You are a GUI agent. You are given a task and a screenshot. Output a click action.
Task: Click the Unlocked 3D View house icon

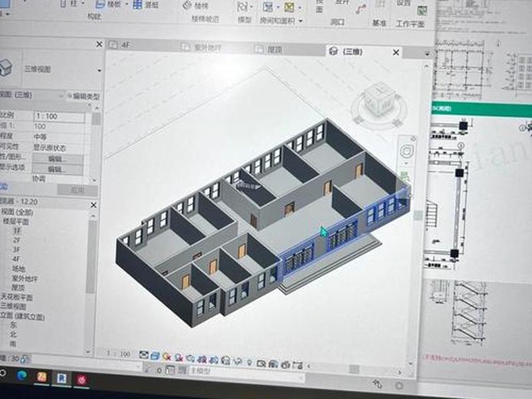coord(225,360)
